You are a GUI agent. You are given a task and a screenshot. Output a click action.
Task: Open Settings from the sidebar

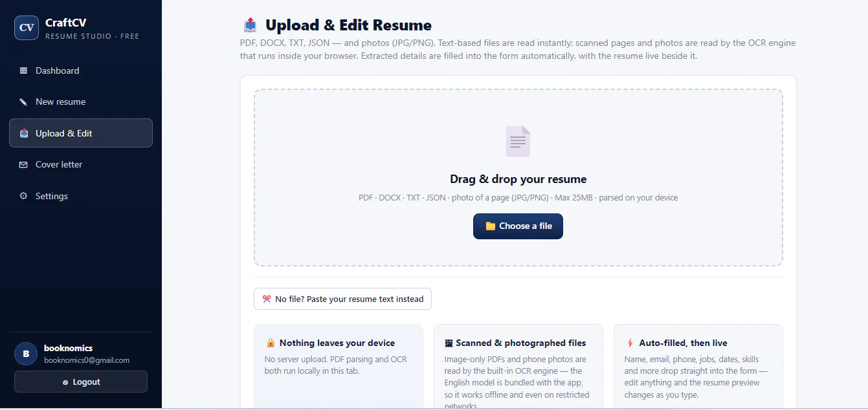[x=81, y=196]
